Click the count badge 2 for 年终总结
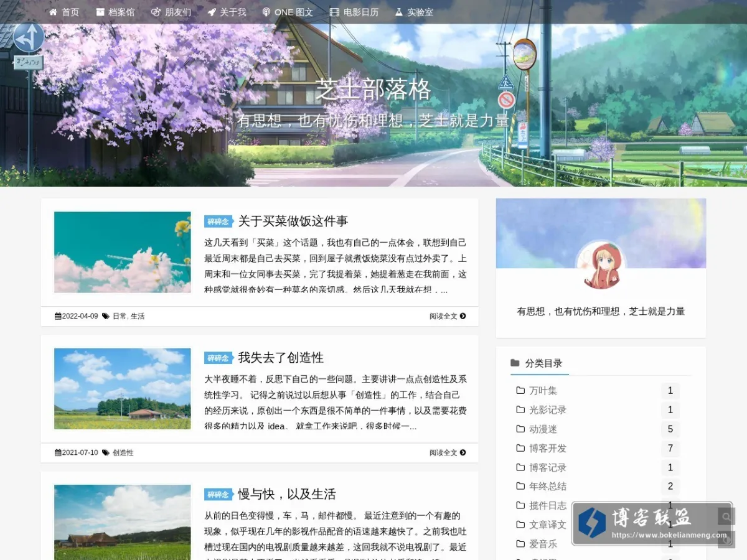Viewport: 747px width, 560px height. [x=670, y=487]
